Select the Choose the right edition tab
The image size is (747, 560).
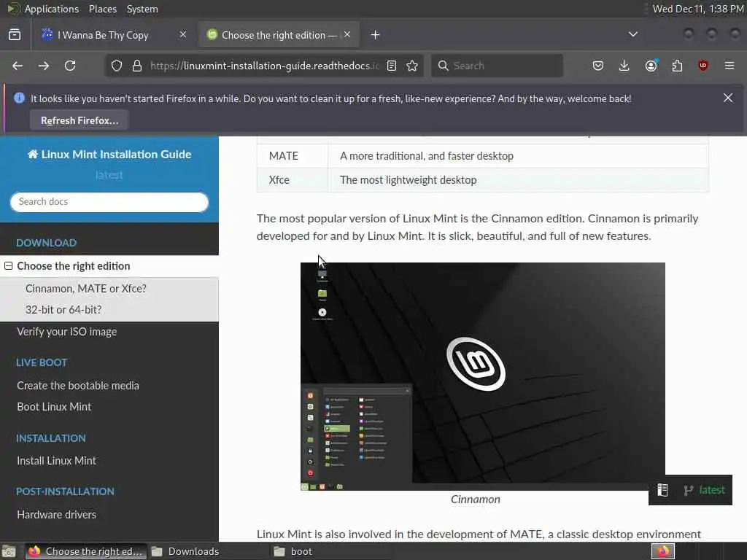pyautogui.click(x=279, y=35)
